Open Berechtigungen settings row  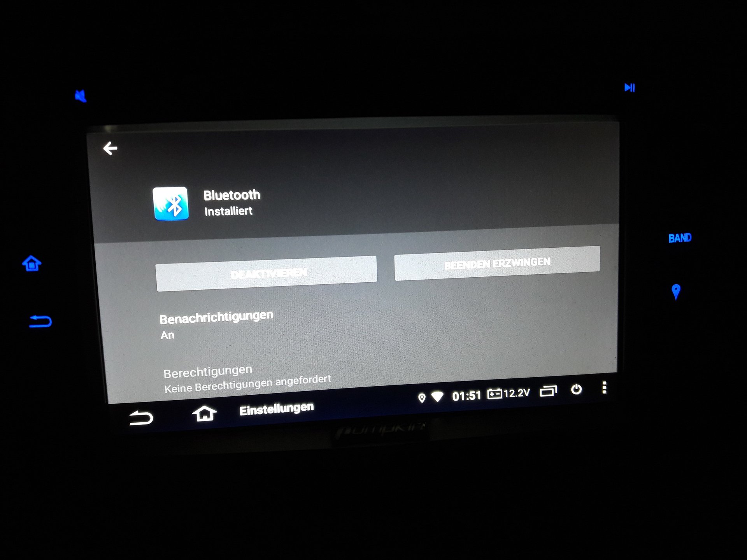(x=357, y=377)
